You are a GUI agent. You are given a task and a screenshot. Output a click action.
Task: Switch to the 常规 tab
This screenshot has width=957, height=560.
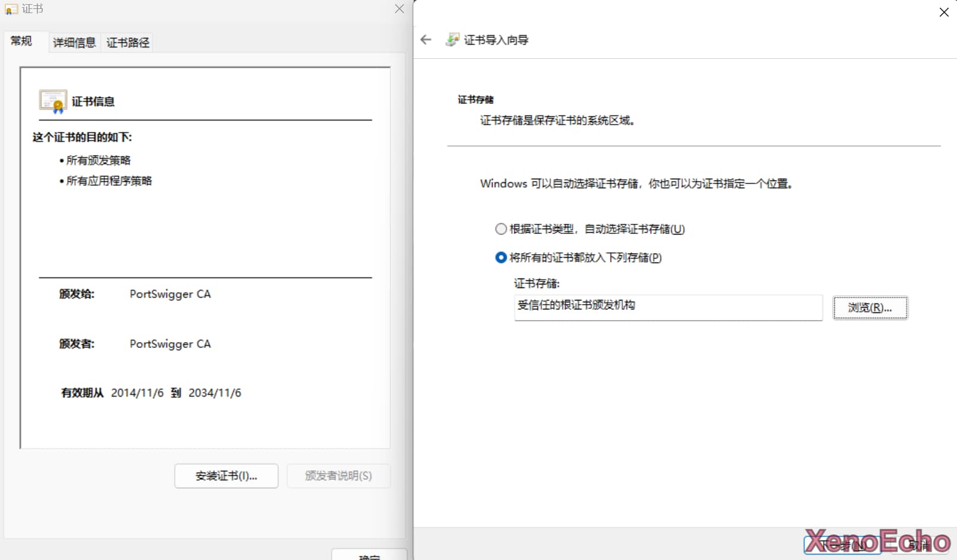pos(21,42)
